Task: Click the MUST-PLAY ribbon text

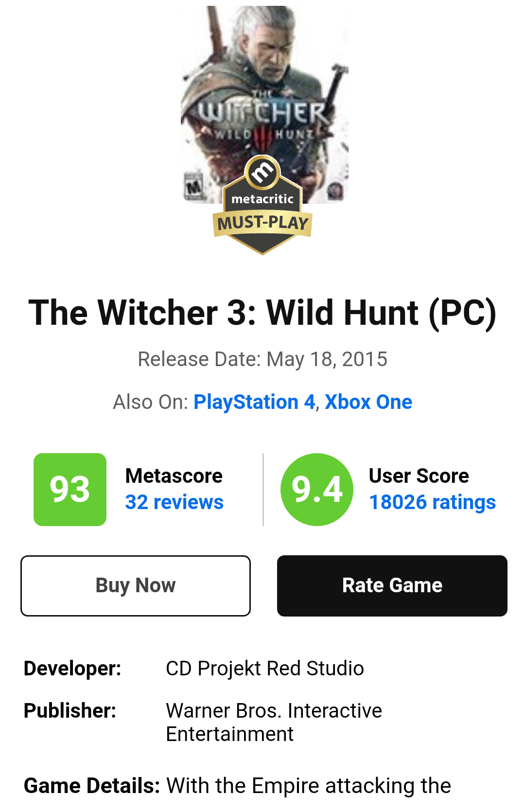Action: 262,224
